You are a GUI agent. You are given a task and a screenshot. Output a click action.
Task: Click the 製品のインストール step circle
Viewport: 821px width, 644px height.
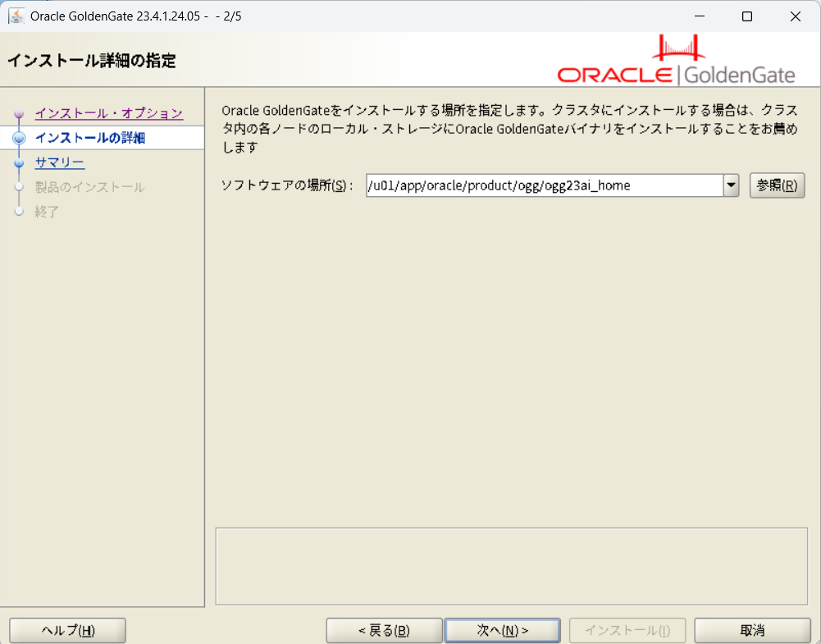[x=19, y=187]
